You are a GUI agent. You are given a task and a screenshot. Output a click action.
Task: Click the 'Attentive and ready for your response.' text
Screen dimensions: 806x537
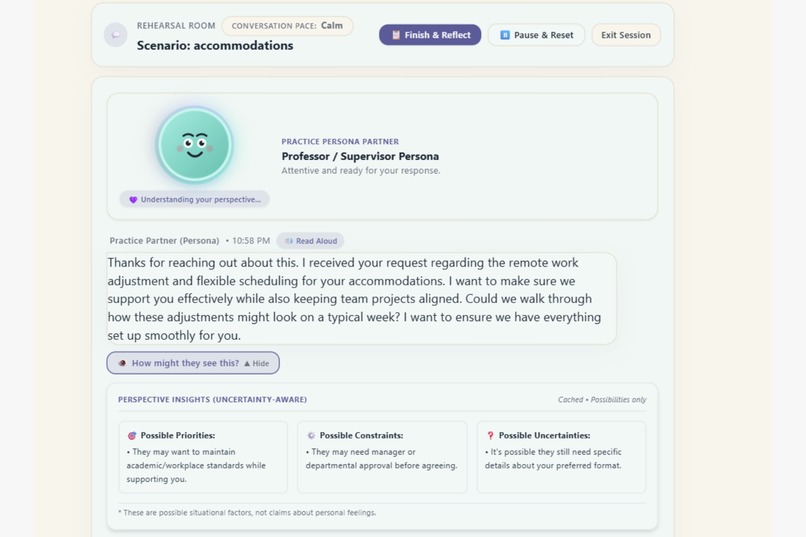click(360, 171)
